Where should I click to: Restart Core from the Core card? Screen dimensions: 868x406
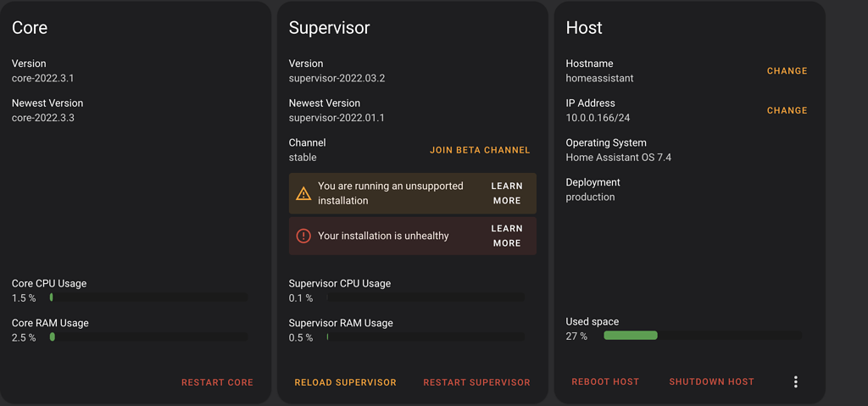pyautogui.click(x=217, y=382)
